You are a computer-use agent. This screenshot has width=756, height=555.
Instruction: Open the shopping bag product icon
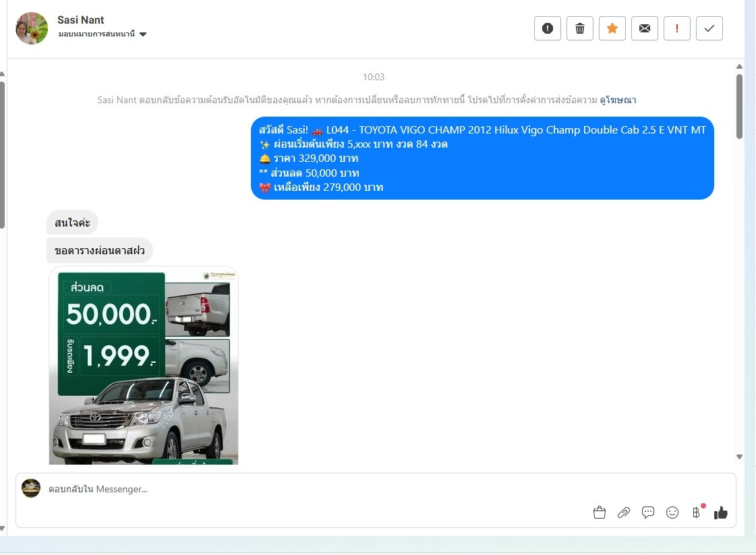600,512
